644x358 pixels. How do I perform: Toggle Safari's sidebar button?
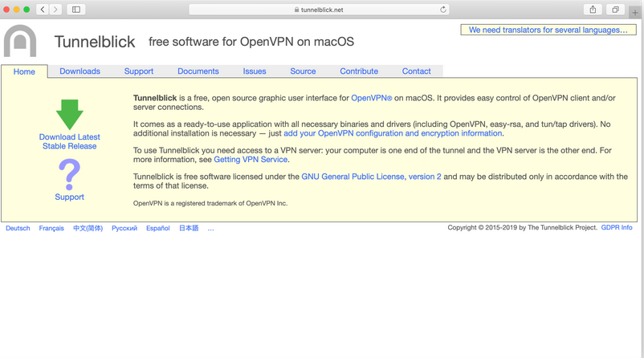click(76, 10)
